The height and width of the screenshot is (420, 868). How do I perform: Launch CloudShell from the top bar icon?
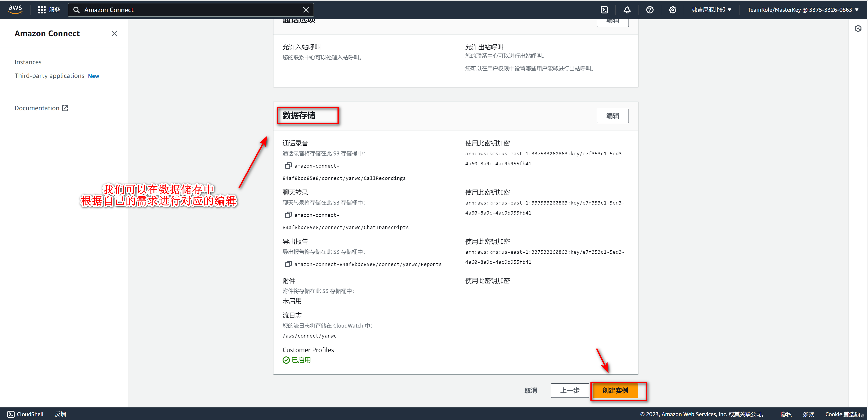pos(604,10)
